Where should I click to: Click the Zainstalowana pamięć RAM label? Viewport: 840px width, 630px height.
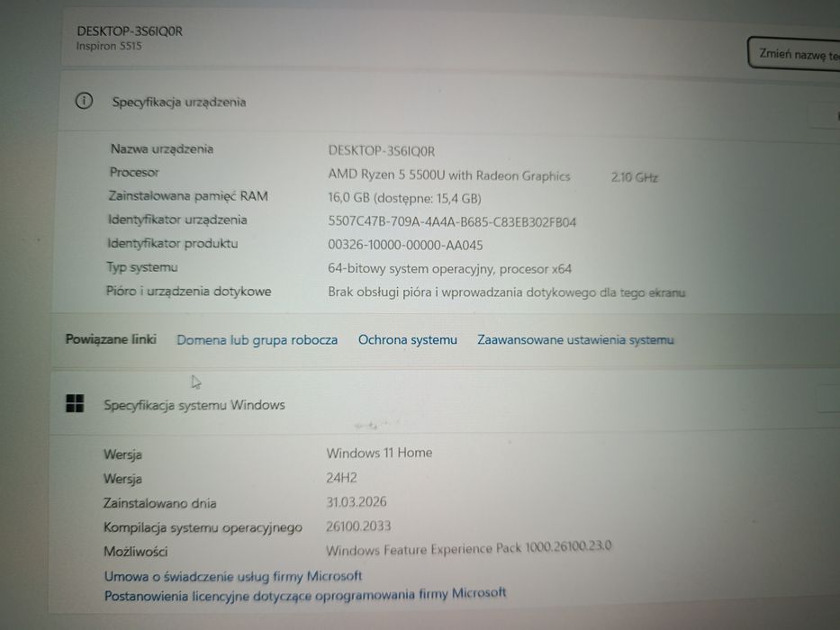click(x=188, y=196)
